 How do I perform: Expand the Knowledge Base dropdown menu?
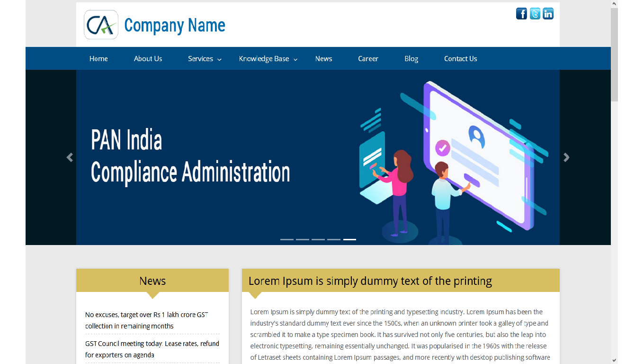coord(268,59)
